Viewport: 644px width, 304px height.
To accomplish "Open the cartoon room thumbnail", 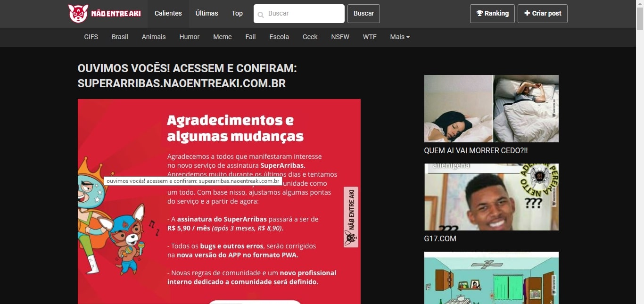I will click(x=491, y=278).
